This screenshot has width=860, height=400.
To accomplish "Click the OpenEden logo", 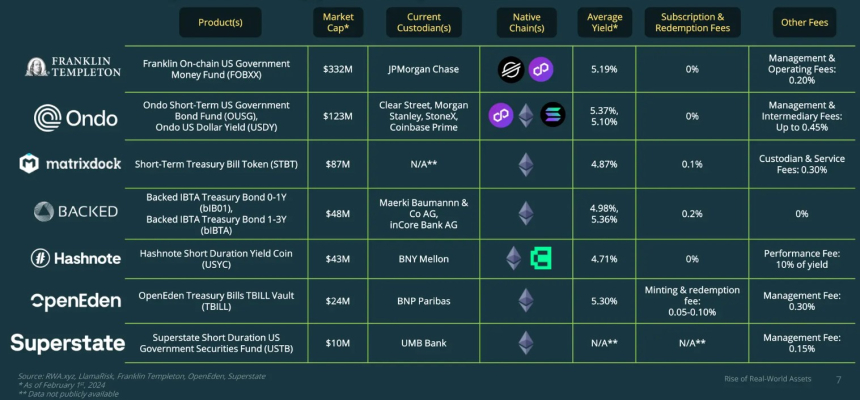I will click(x=76, y=301).
